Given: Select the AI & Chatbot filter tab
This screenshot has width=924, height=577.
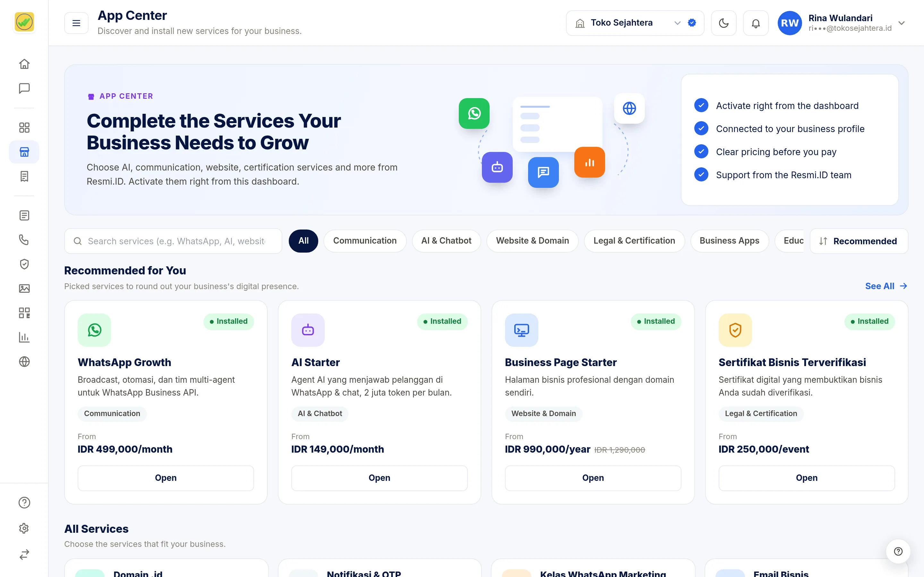Looking at the screenshot, I should (446, 241).
